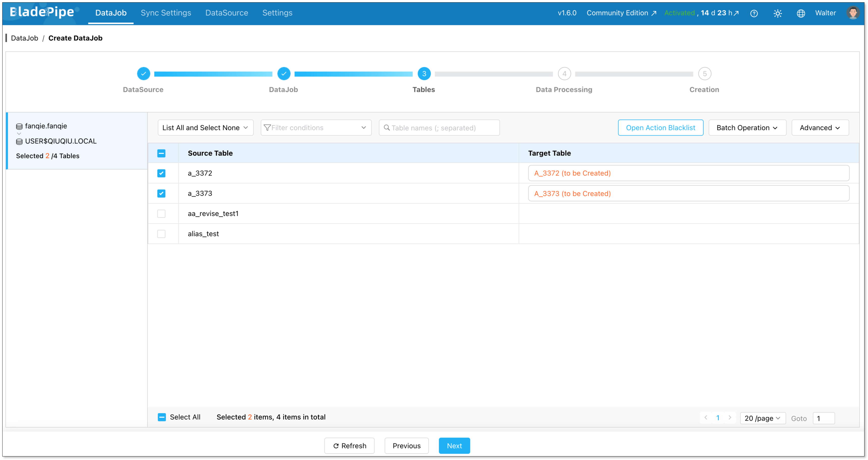Uncheck the a_3373 table checkbox
Screen dimensions: 868x460
(161, 193)
